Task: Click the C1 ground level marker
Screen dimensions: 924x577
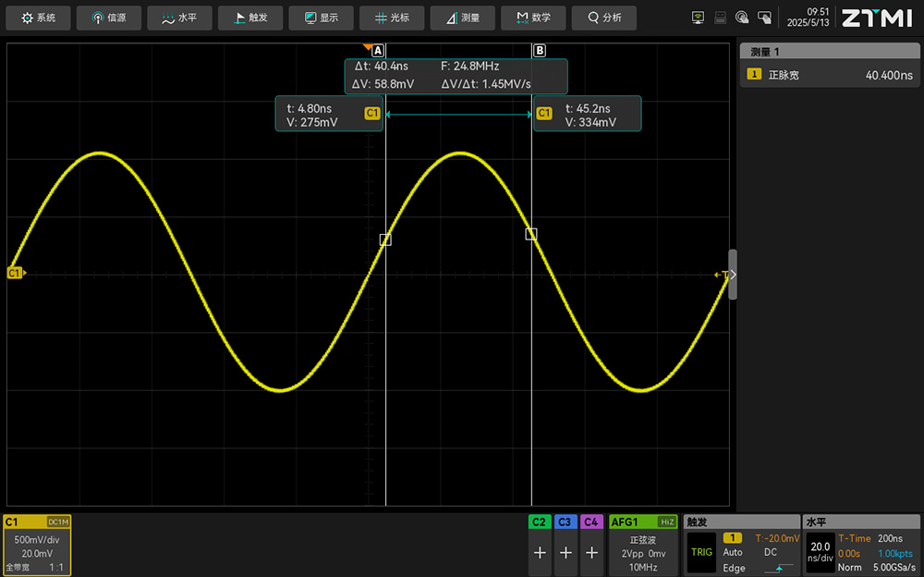Action: [x=15, y=274]
